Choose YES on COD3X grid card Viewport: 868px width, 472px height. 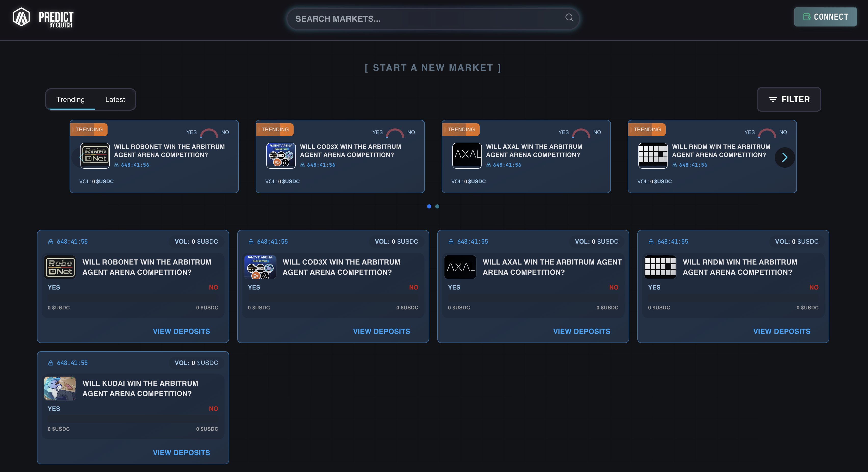[254, 287]
